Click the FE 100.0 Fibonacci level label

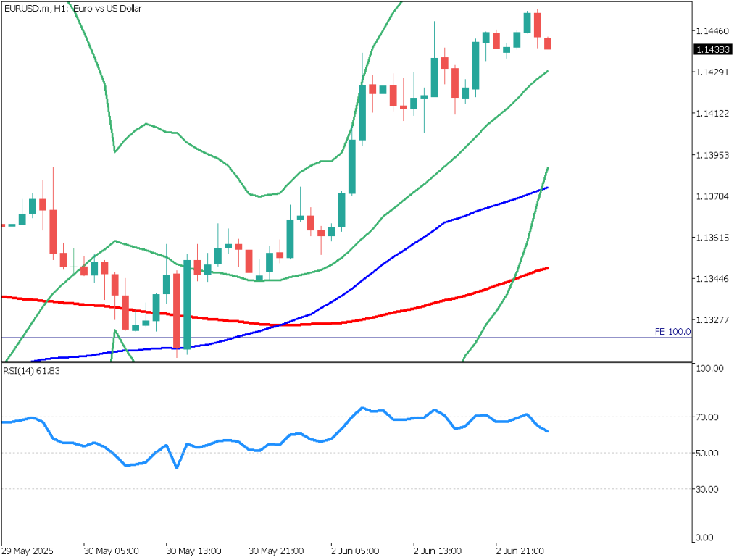[x=672, y=332]
